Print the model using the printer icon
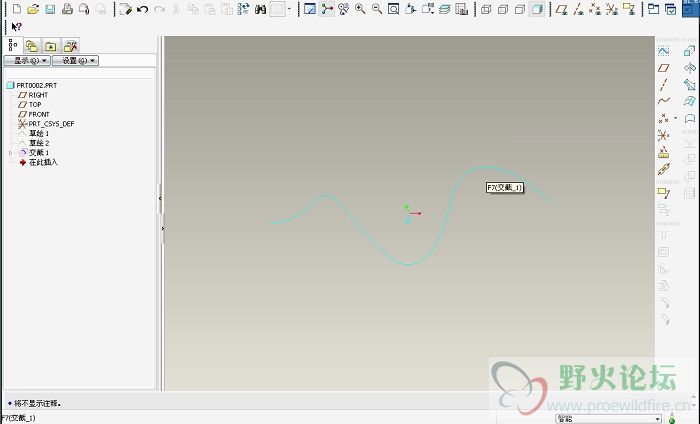Screen dimensions: 700x424 pyautogui.click(x=67, y=9)
